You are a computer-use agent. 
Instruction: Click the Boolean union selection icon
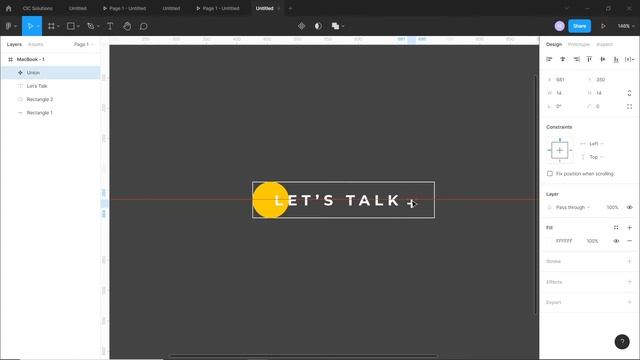click(335, 26)
